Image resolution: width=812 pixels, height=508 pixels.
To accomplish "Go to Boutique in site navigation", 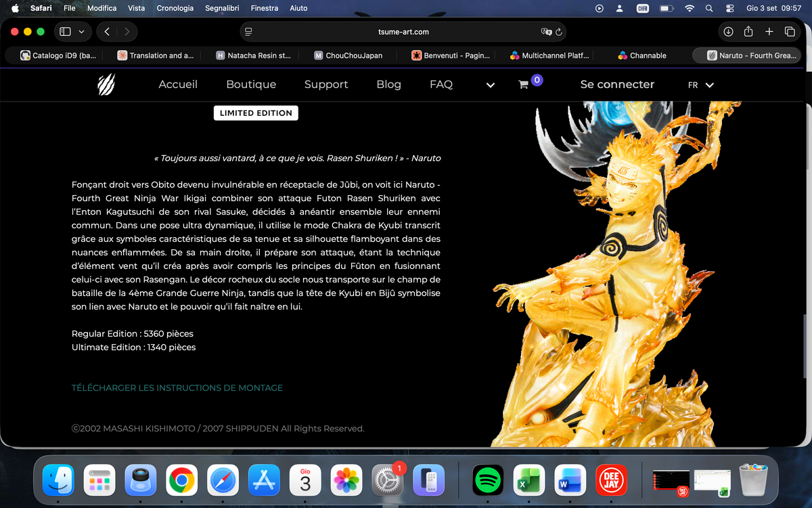I will tap(251, 85).
